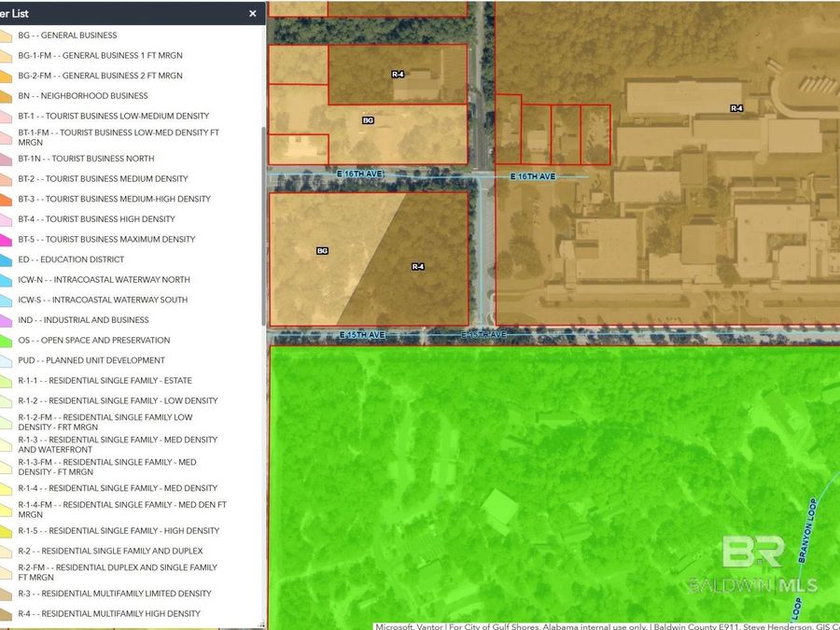The height and width of the screenshot is (630, 840).
Task: Click the orange BT-3 Tourist Business Medium-High swatch
Action: click(x=6, y=199)
